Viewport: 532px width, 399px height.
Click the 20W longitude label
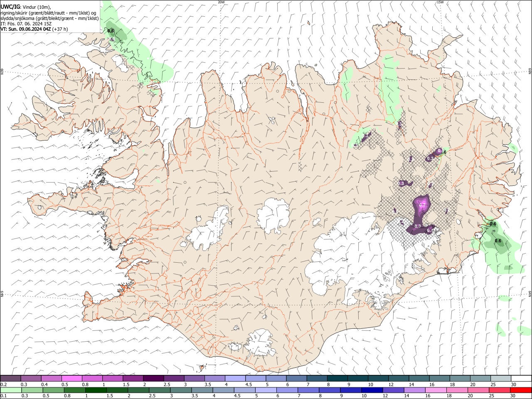tap(221, 2)
